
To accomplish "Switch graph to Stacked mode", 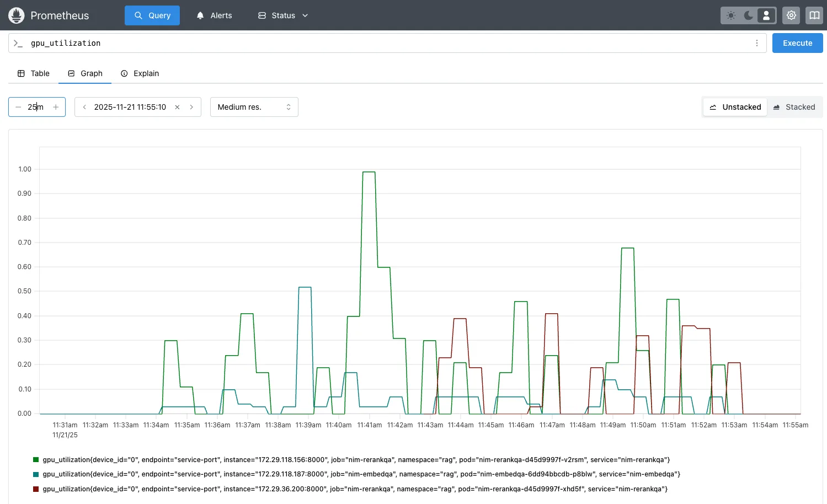I will click(795, 106).
